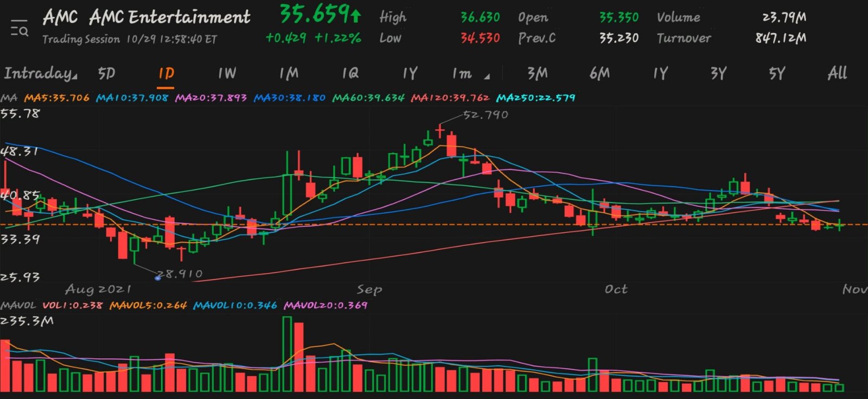Click the blue dot at the 28.910 low
The image size is (868, 399).
click(x=158, y=278)
